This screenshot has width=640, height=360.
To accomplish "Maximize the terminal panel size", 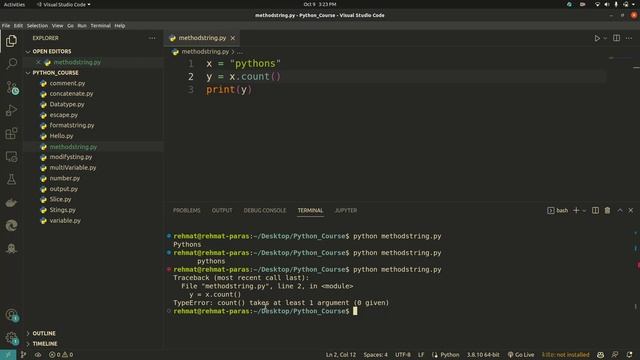I will pyautogui.click(x=620, y=210).
